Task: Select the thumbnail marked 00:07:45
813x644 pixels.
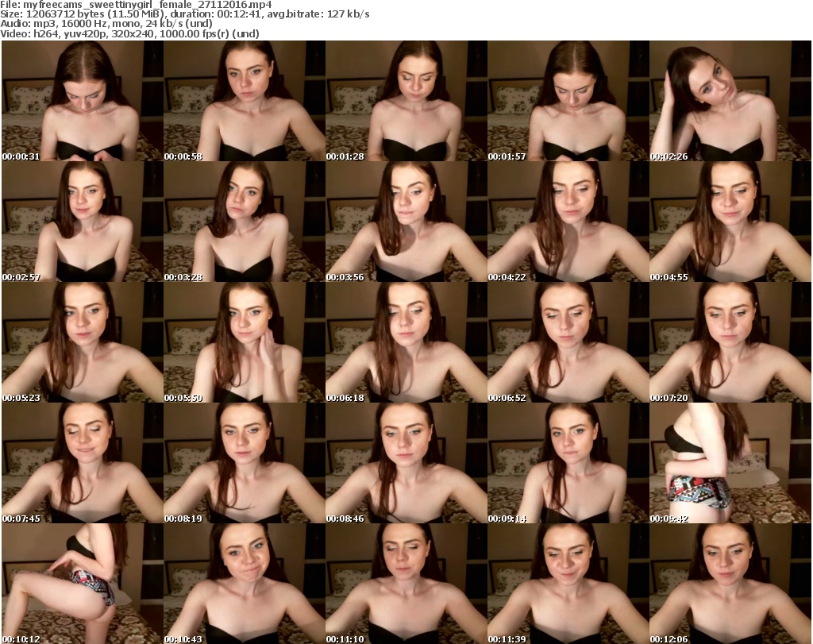Action: 82,463
